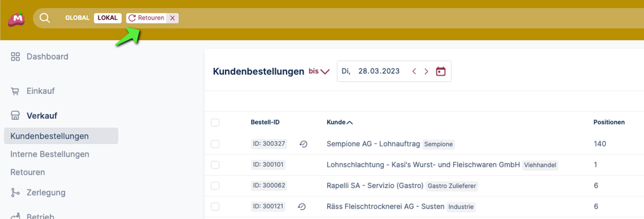The image size is (644, 219).
Task: Open the 'bis' date range dropdown
Action: coord(319,71)
